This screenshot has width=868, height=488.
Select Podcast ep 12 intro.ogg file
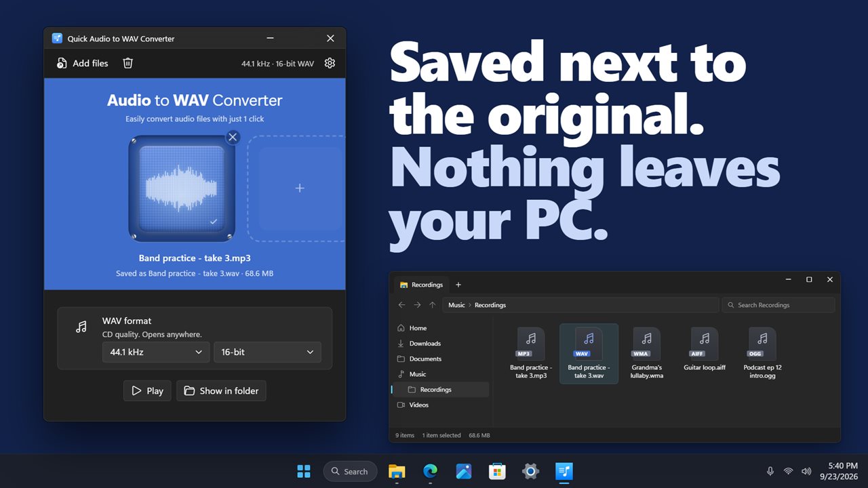pyautogui.click(x=762, y=353)
